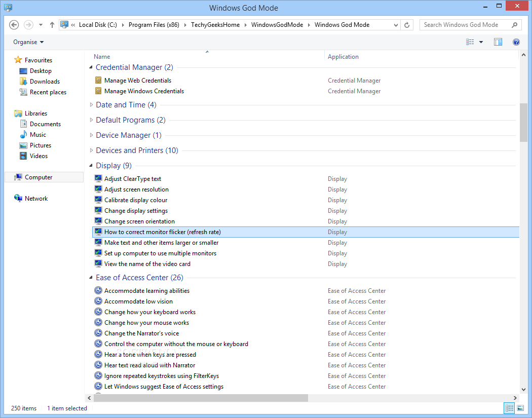
Task: Select Hear a tone when keys are pressed
Action: 150,355
